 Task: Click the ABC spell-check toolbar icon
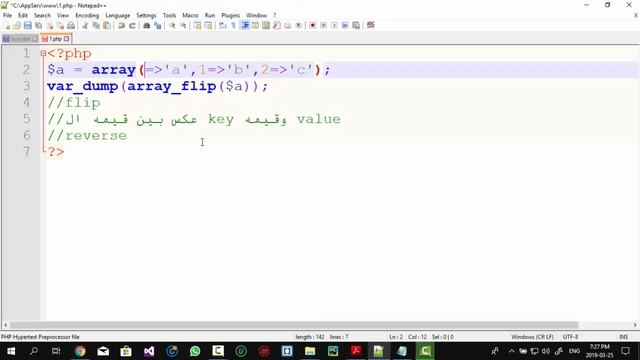coord(371,25)
